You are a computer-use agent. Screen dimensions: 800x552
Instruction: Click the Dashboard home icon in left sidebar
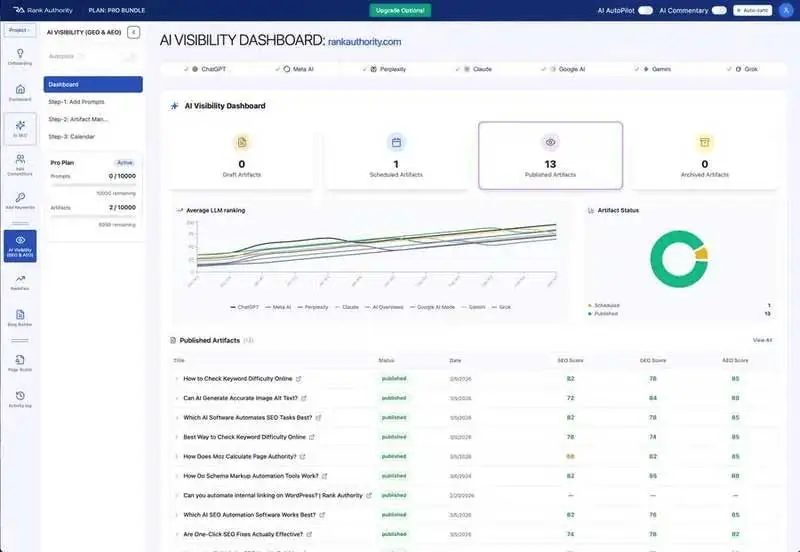coord(20,89)
